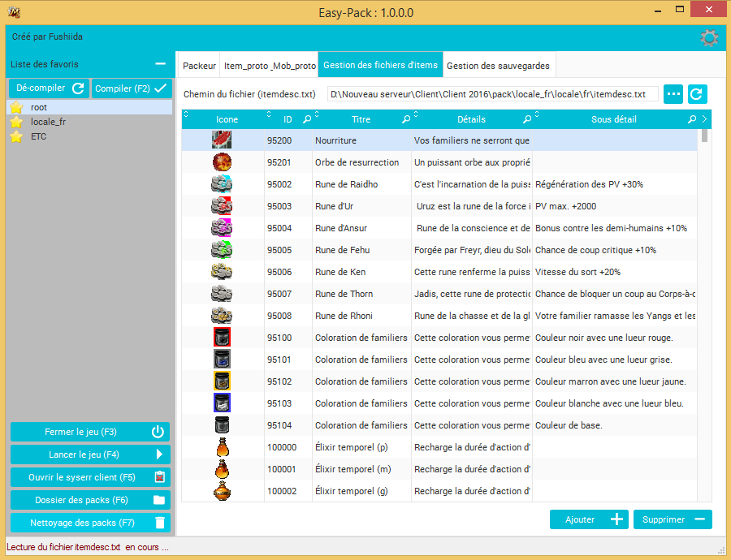Click the Supprimer button

tap(673, 519)
